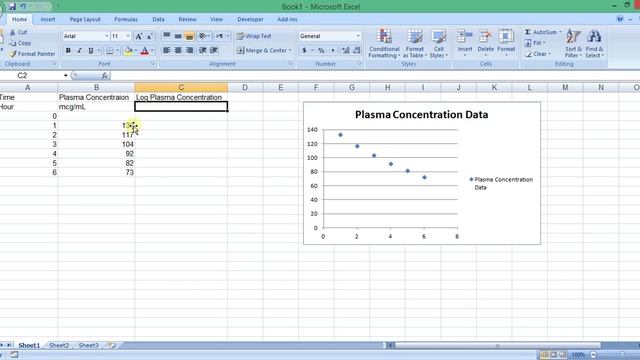Align cell contents to the top
The image size is (640, 360).
167,36
